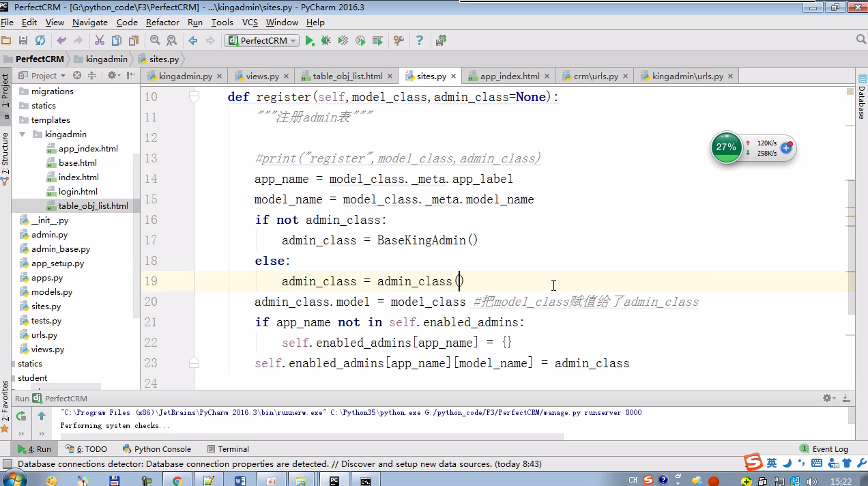Screen dimensions: 868x486
Task: Rerun PerfectCRM in the Run panel
Action: click(21, 416)
